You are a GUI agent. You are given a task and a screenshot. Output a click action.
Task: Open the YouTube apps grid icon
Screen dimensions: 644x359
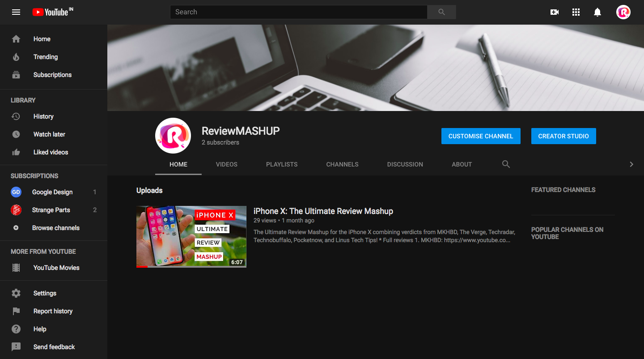coord(576,12)
